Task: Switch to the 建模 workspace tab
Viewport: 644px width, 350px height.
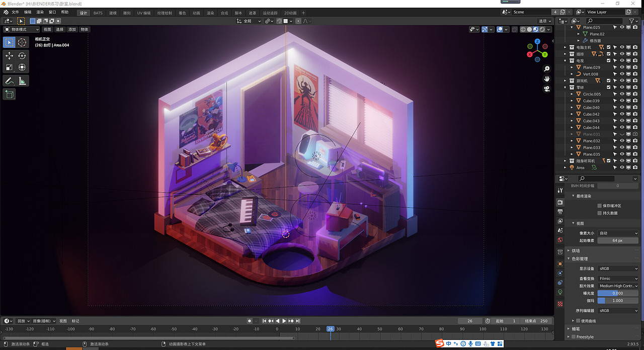Action: (113, 13)
